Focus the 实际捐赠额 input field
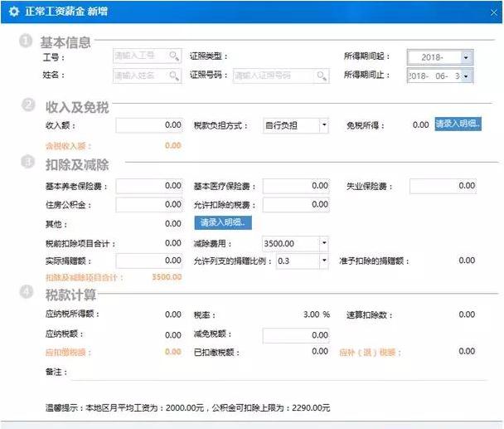This screenshot has height=429, width=504. point(149,261)
